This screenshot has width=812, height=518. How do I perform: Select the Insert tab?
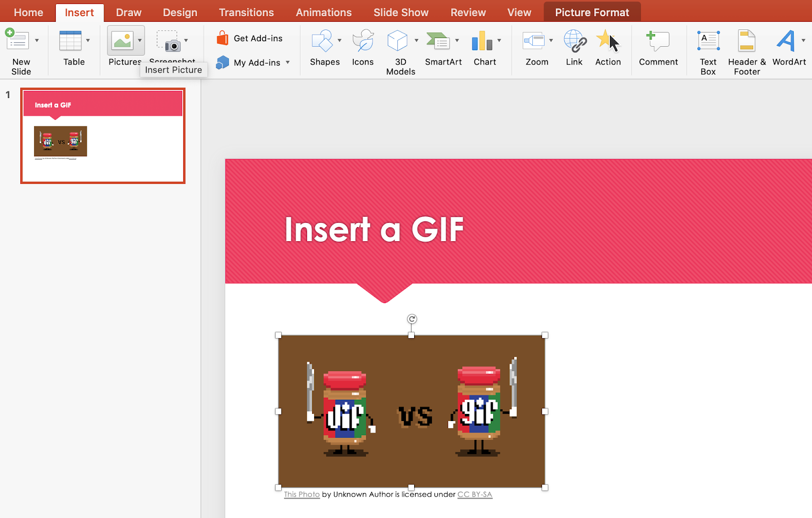click(x=79, y=12)
